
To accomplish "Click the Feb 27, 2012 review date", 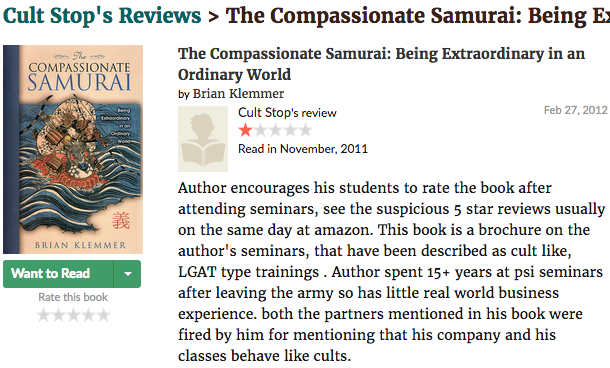I will 575,110.
